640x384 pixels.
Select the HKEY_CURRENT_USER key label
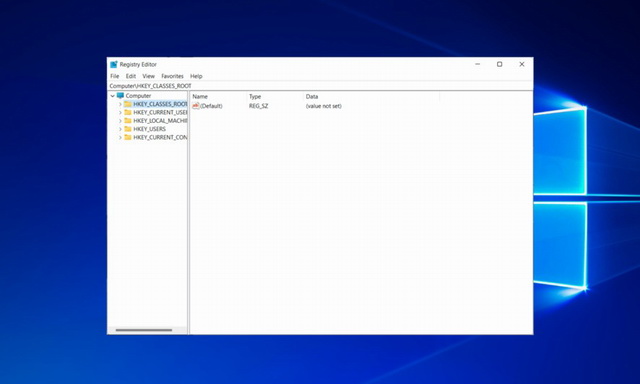point(160,112)
